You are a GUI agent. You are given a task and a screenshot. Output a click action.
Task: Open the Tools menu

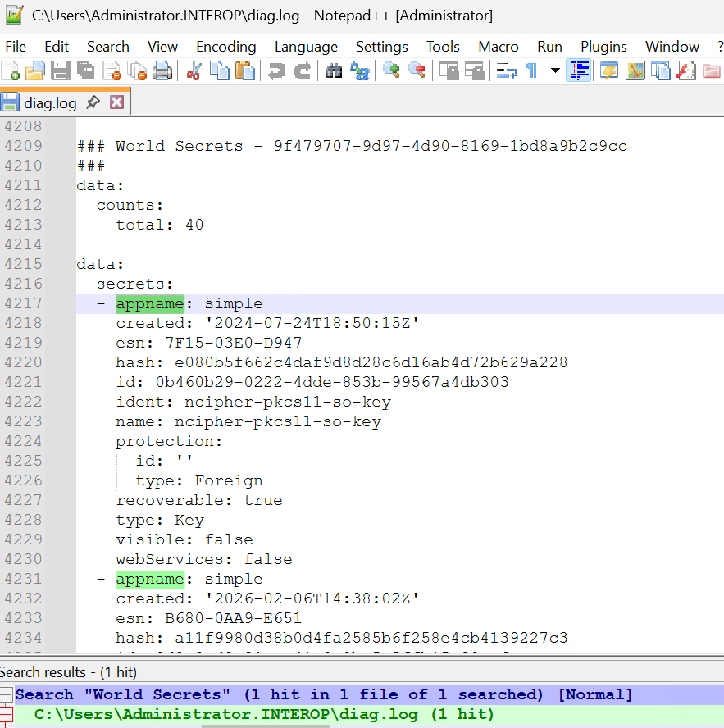[443, 47]
